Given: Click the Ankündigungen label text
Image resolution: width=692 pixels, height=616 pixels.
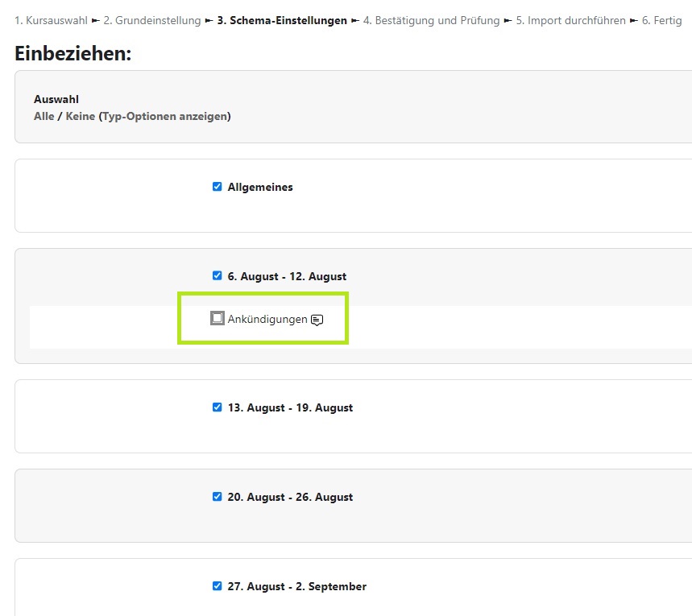Looking at the screenshot, I should [267, 320].
